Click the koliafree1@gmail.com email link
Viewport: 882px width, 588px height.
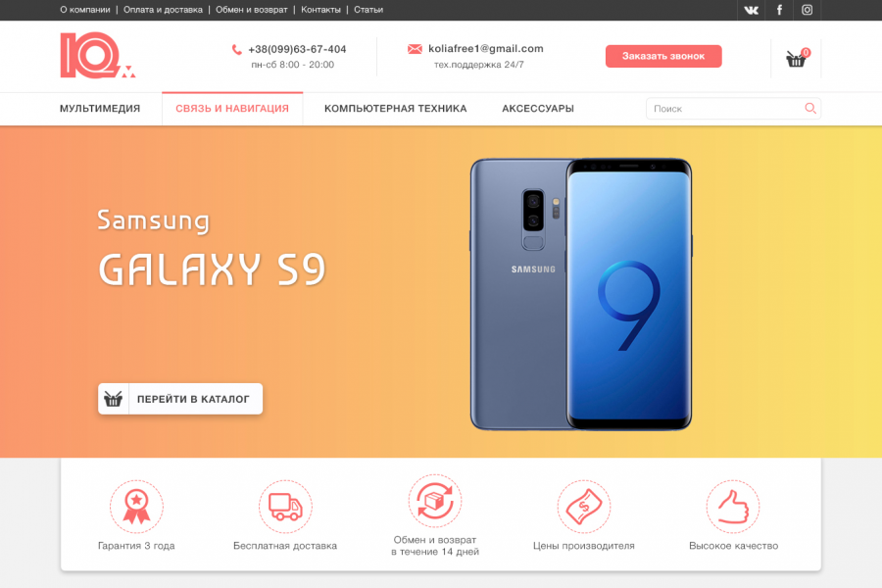click(x=486, y=48)
